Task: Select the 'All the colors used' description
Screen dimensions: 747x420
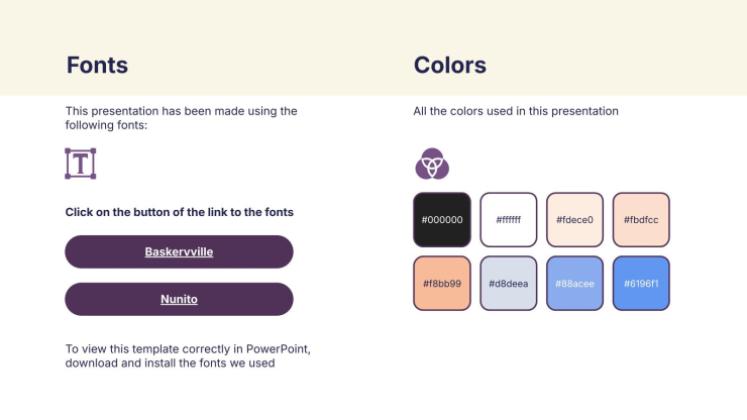Action: (515, 111)
